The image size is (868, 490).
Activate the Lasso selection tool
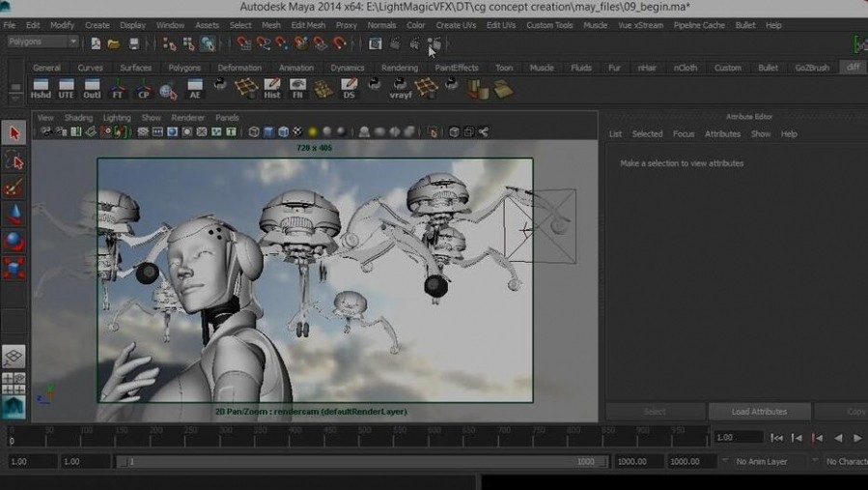tap(14, 160)
